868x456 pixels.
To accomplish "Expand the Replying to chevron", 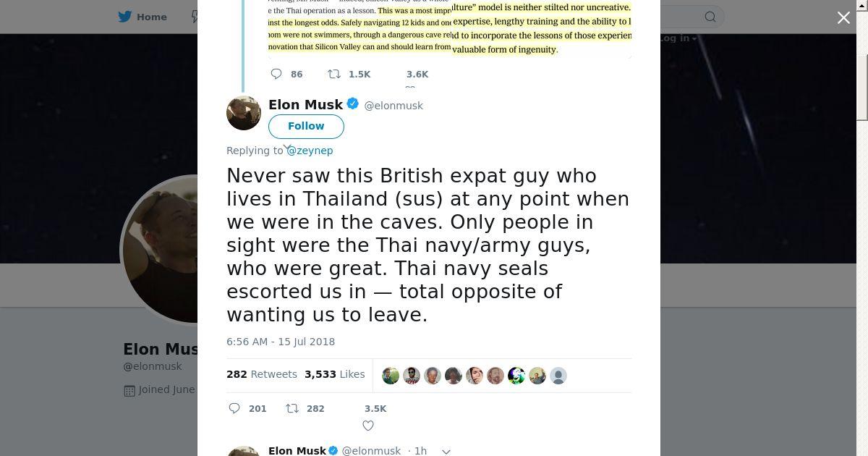I will (x=286, y=148).
